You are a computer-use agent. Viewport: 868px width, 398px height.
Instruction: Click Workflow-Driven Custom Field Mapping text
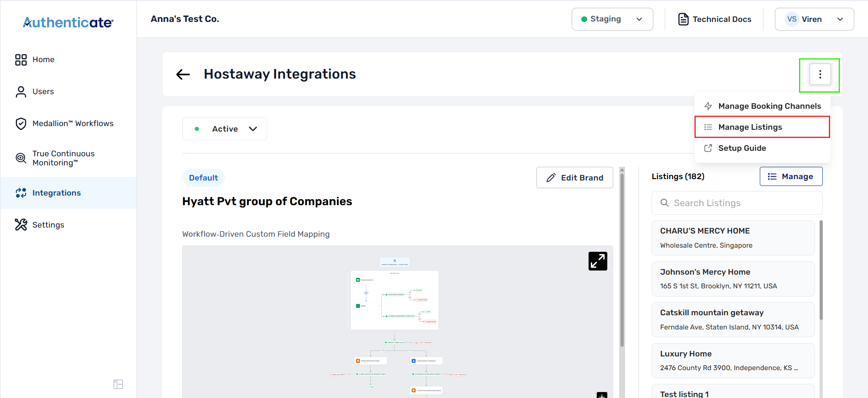click(x=256, y=234)
